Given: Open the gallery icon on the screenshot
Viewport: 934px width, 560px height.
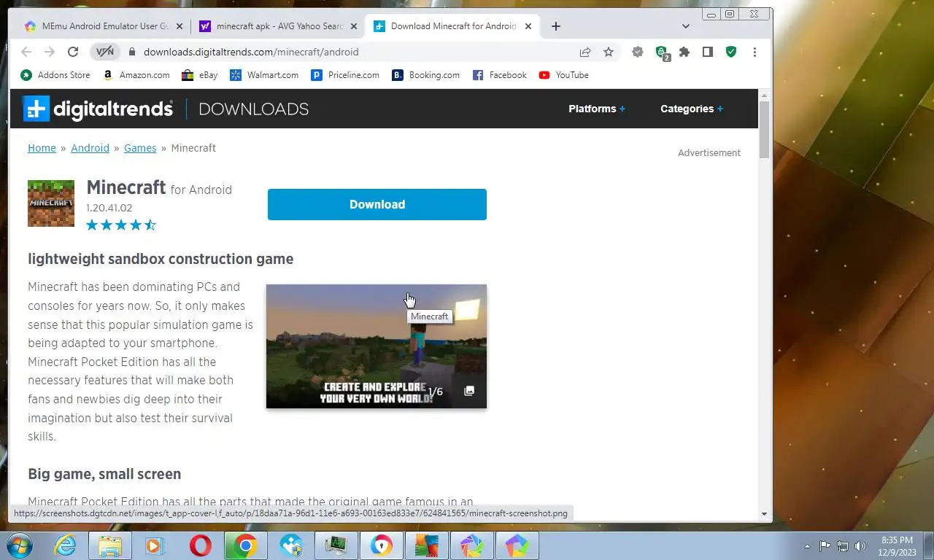Looking at the screenshot, I should pos(469,391).
